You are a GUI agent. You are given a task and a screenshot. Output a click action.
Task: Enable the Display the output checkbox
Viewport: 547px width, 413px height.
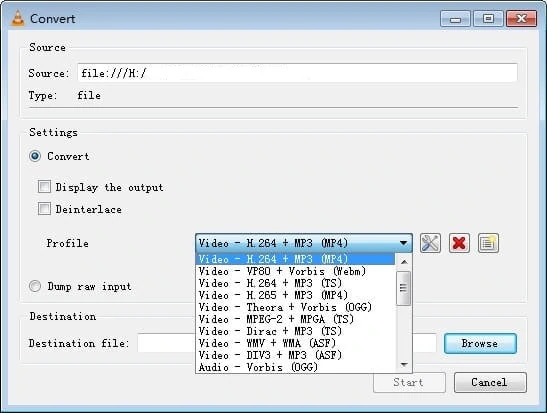pyautogui.click(x=44, y=187)
